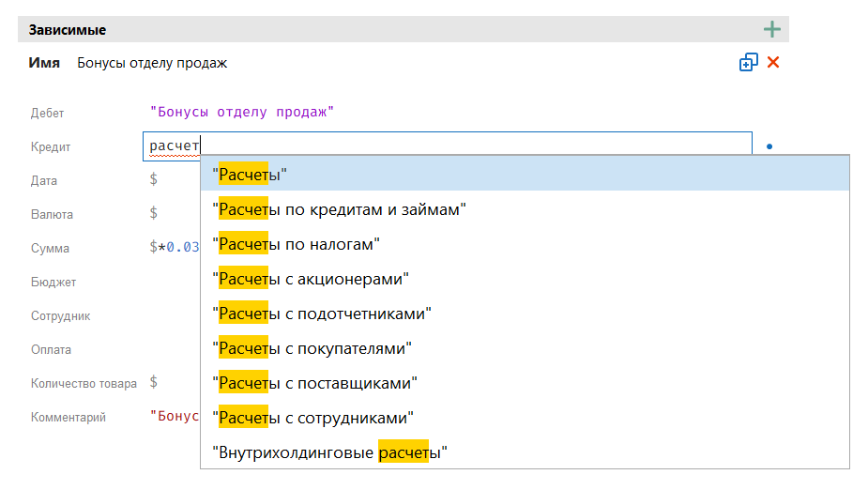Select "Внутрихолдинговые расчеты" suggestion
868x490 pixels.
(x=329, y=453)
